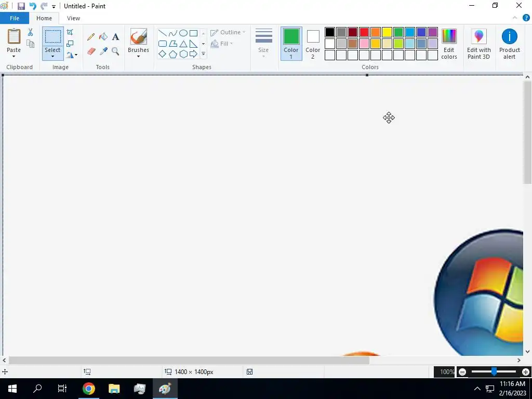Image resolution: width=532 pixels, height=399 pixels.
Task: Open Customize Quick Access Toolbar dropdown
Action: (54, 6)
